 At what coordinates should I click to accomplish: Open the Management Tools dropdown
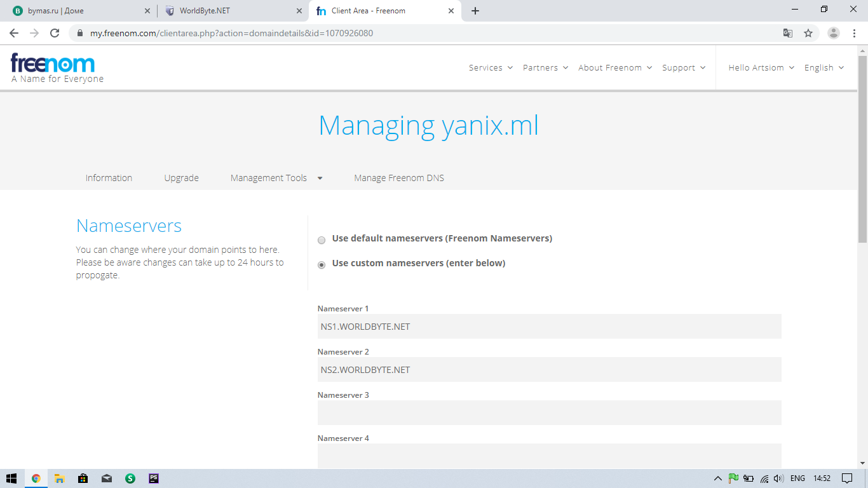click(276, 178)
